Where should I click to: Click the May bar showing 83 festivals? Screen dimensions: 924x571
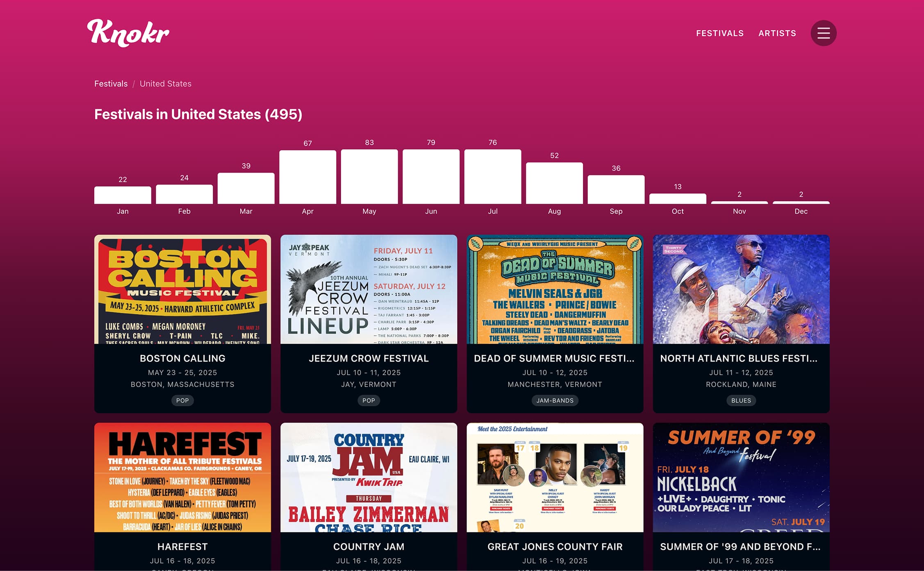(369, 176)
